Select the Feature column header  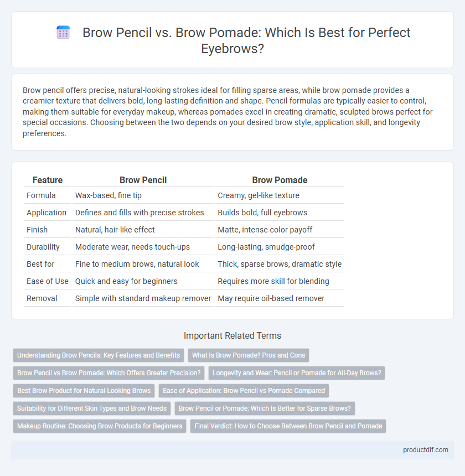click(x=48, y=180)
